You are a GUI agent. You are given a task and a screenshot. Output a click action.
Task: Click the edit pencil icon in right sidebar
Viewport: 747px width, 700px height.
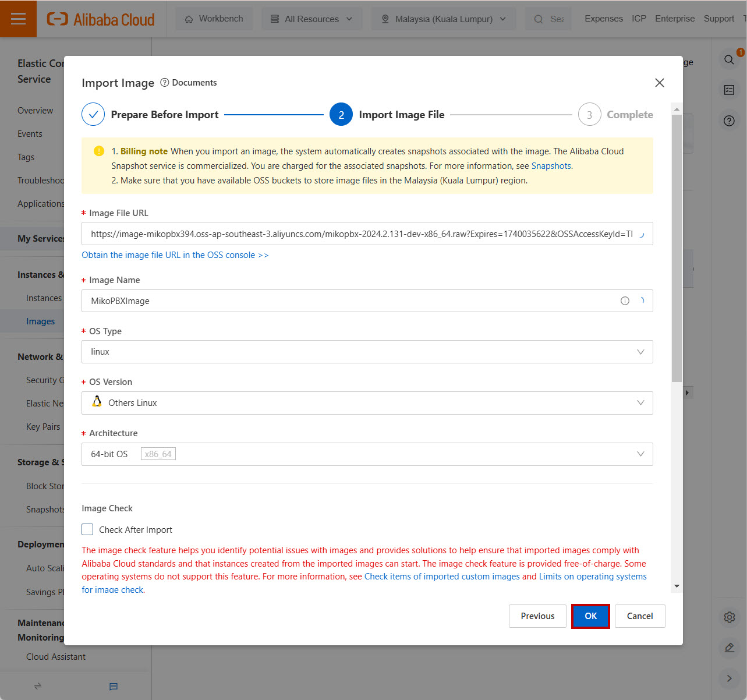(x=729, y=648)
